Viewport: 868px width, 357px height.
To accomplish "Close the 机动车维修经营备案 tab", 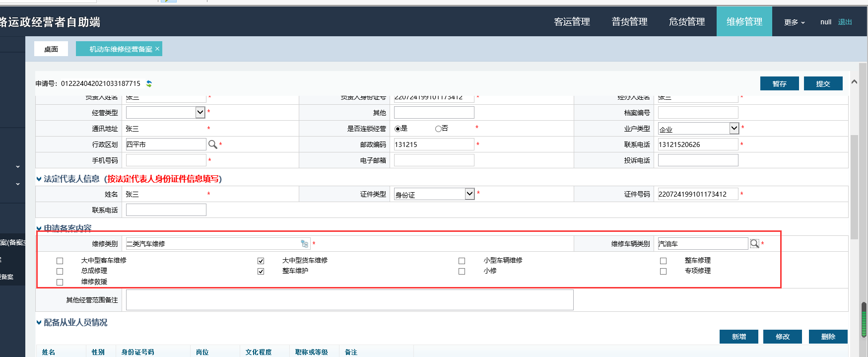I will tap(157, 49).
